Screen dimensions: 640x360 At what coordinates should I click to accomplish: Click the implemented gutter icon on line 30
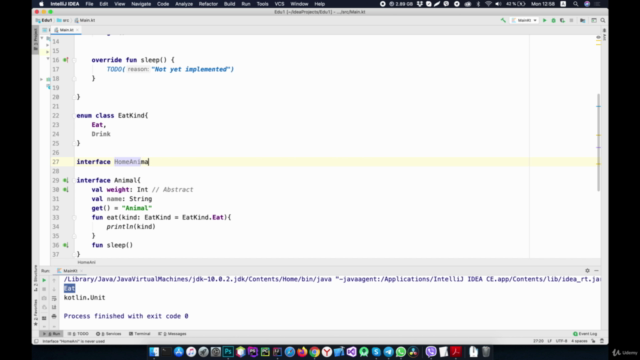66,190
